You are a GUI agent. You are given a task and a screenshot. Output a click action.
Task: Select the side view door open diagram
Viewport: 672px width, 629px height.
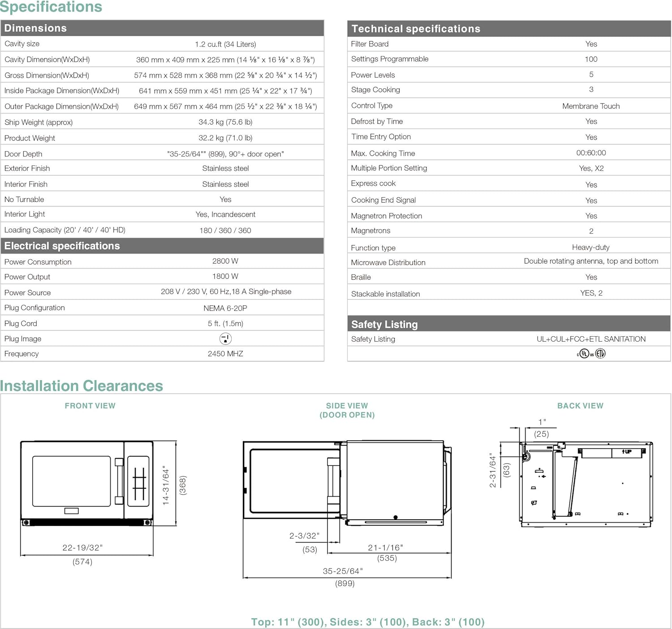point(347,483)
